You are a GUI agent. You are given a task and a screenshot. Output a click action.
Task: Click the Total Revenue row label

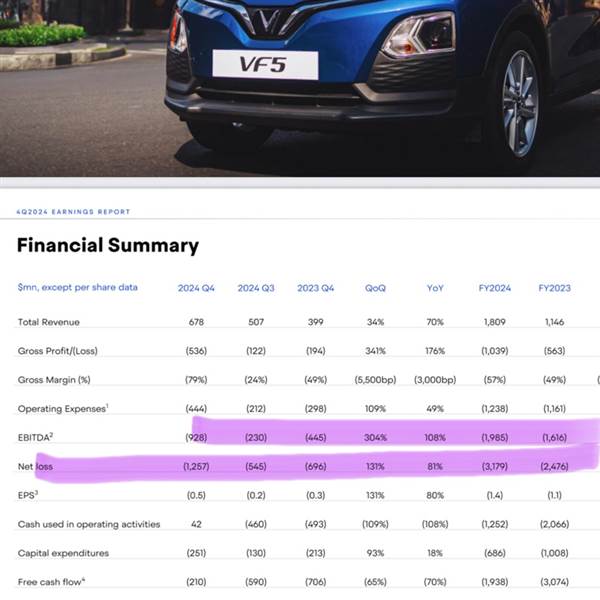click(x=49, y=322)
